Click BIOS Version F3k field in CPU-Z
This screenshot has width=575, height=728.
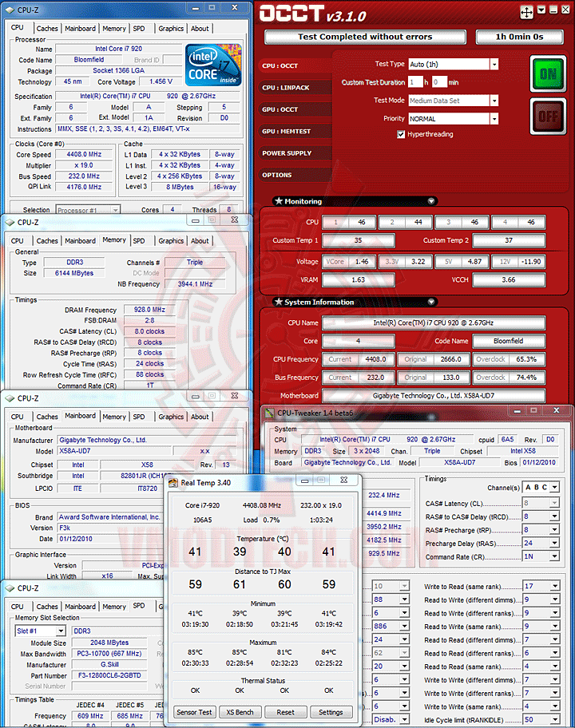109,528
